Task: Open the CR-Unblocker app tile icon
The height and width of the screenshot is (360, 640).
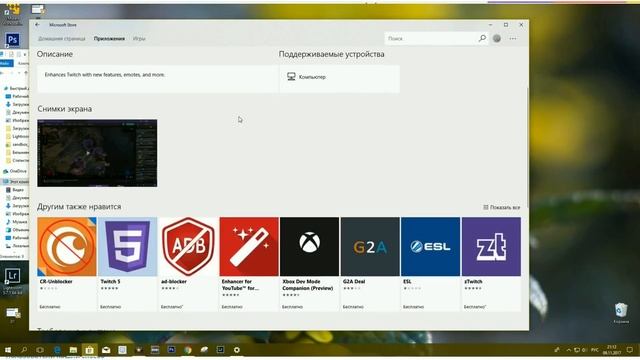Action: (67, 247)
